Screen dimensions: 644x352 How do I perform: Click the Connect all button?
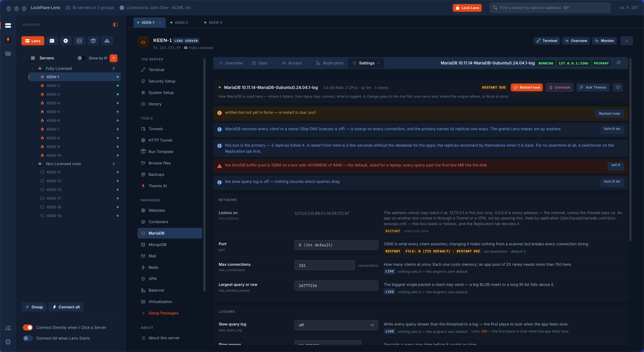66,307
